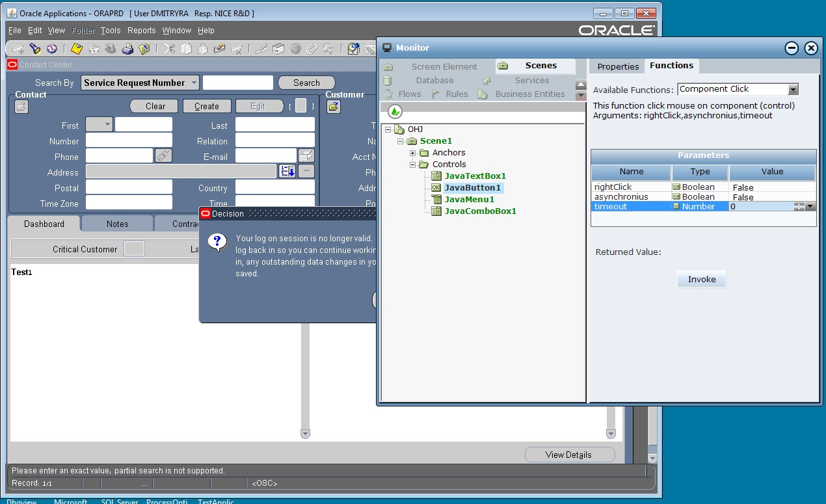Select JavaMenu1 in the tree
Viewport: 826px width, 504px height.
pyautogui.click(x=469, y=199)
